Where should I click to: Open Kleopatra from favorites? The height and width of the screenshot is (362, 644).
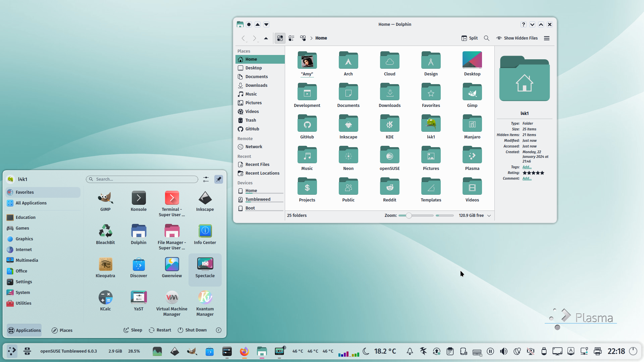point(105,268)
